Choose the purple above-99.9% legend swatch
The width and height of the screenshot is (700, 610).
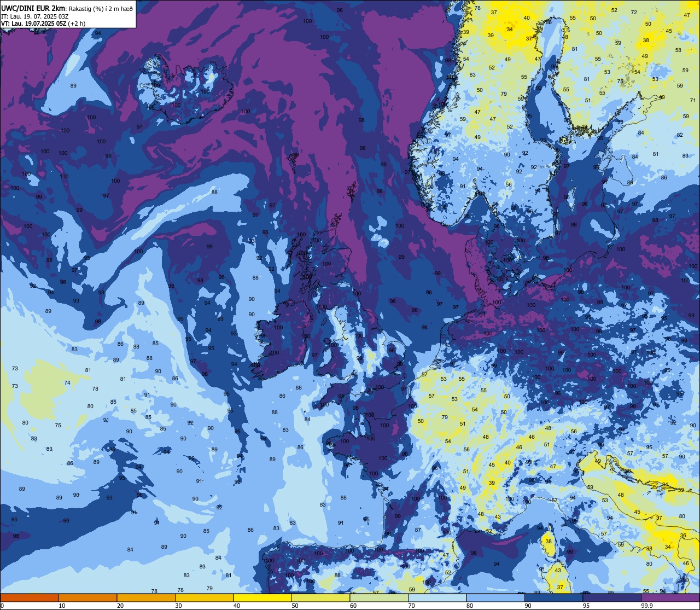[670, 597]
